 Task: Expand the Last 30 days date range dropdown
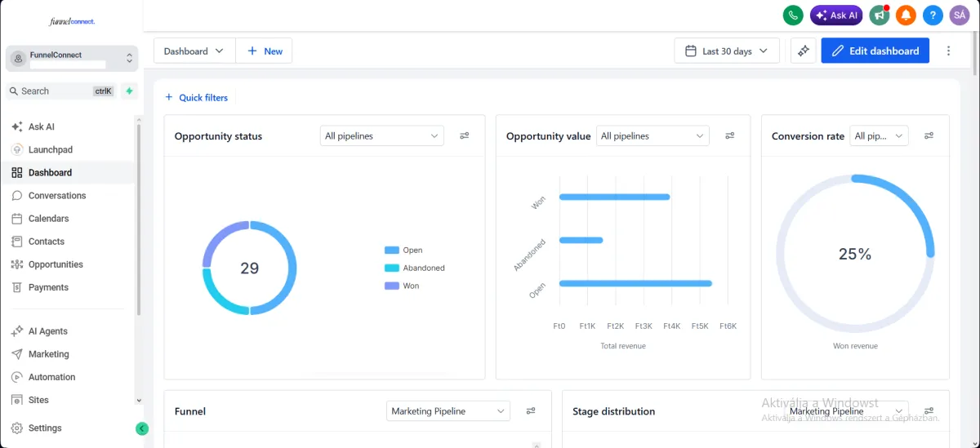pos(727,51)
